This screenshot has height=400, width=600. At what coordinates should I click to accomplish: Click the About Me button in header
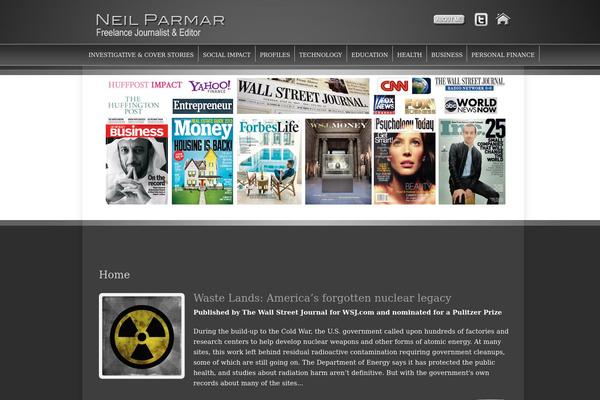449,19
